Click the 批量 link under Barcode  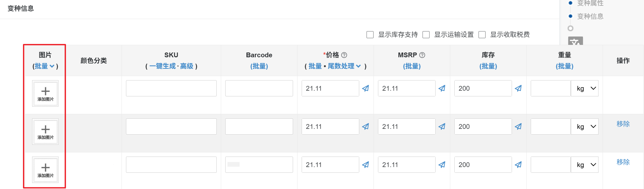click(x=259, y=66)
